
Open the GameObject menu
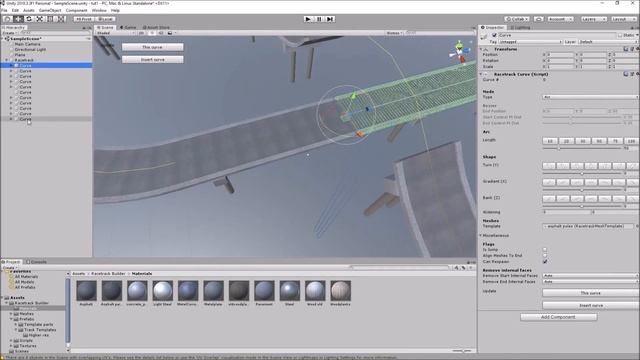click(x=50, y=10)
